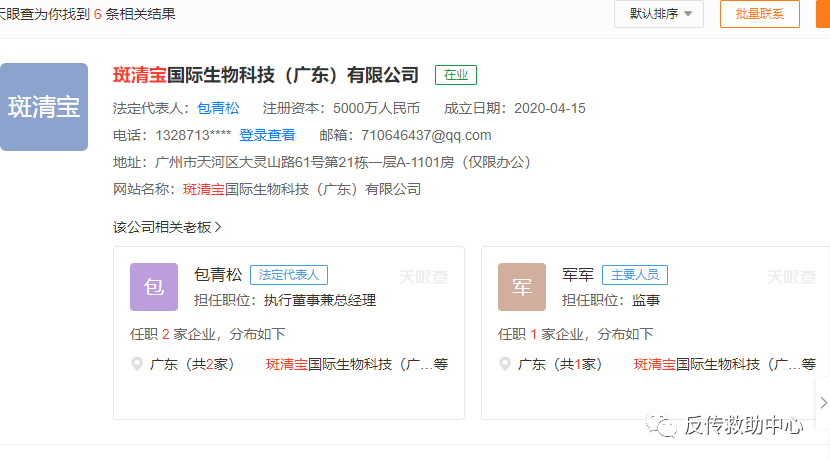Click the 批量联系 button
This screenshot has height=461, width=830.
[760, 14]
